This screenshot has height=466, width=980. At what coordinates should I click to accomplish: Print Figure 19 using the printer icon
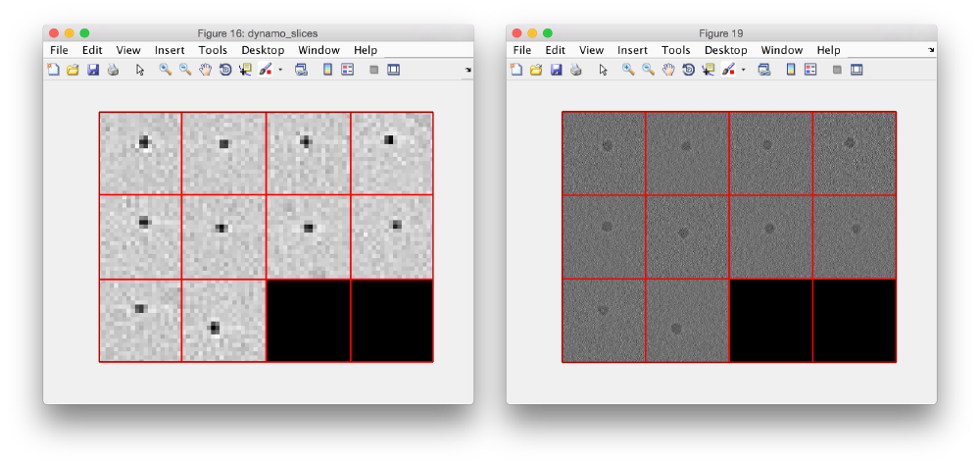(x=576, y=70)
